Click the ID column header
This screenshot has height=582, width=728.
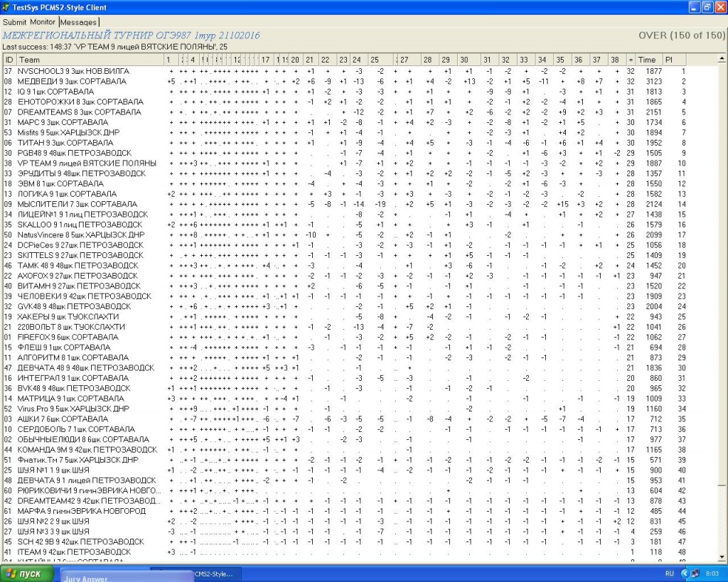click(x=10, y=60)
